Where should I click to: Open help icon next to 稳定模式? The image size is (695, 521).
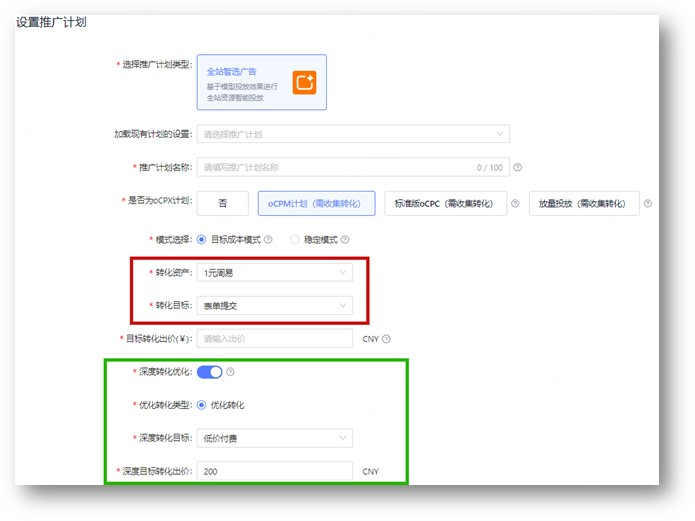pyautogui.click(x=345, y=239)
